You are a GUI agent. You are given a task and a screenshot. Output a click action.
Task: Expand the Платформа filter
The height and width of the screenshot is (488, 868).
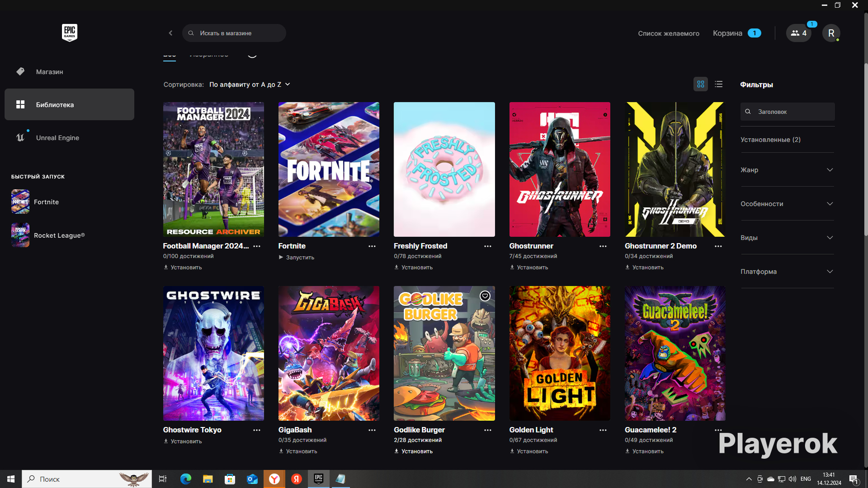(x=787, y=272)
